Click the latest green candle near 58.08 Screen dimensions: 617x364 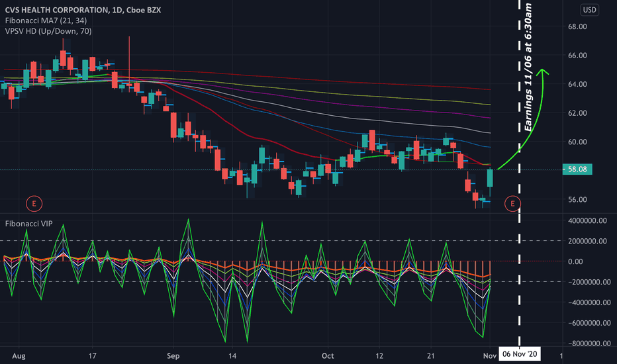(x=491, y=178)
